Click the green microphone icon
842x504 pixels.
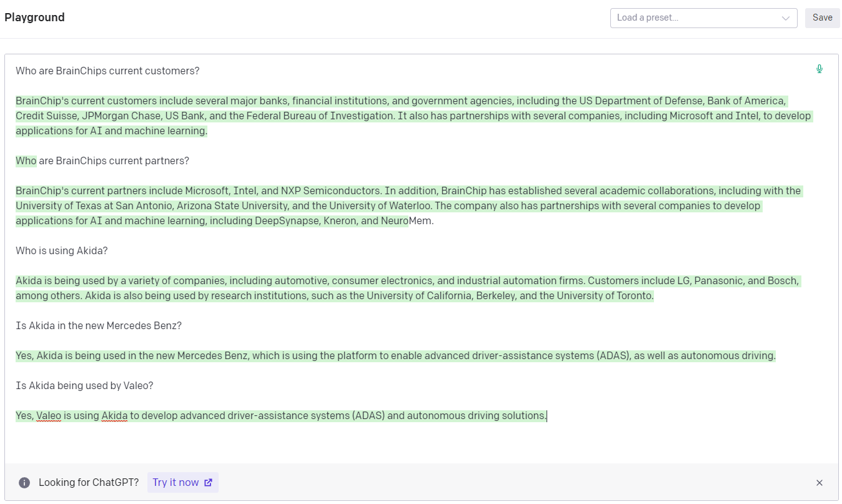click(x=820, y=69)
